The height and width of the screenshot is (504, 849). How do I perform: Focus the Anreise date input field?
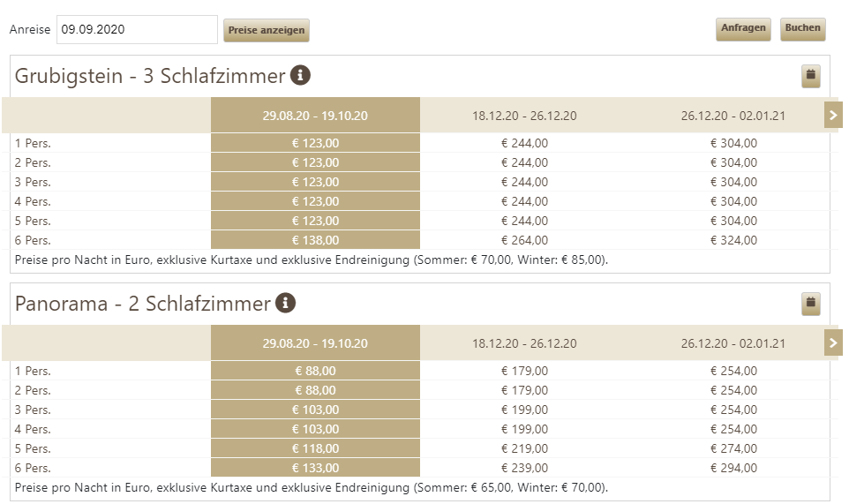pyautogui.click(x=137, y=29)
